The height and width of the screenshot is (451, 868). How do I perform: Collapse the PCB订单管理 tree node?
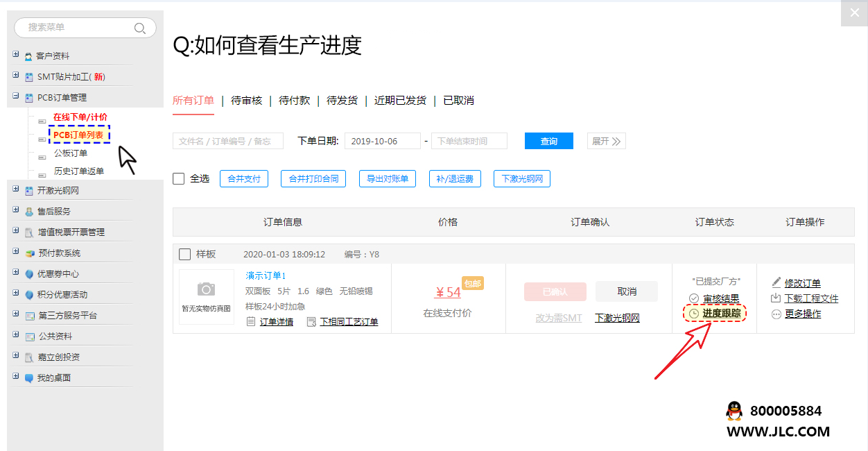pyautogui.click(x=16, y=96)
